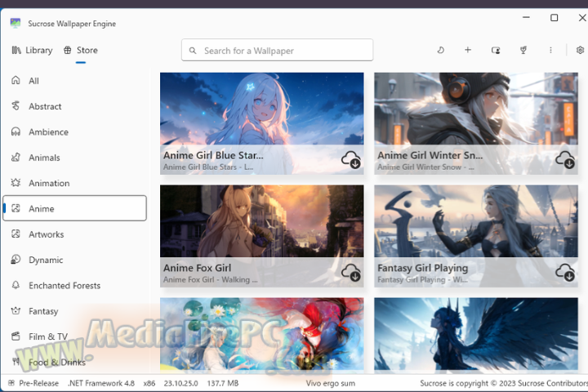Click the plus icon to add wallpaper

[468, 50]
